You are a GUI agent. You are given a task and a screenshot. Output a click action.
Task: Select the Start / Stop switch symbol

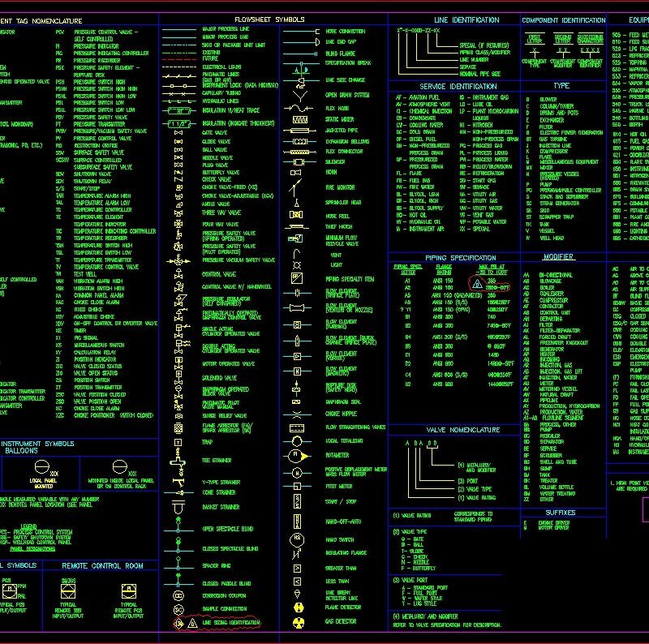pyautogui.click(x=297, y=501)
